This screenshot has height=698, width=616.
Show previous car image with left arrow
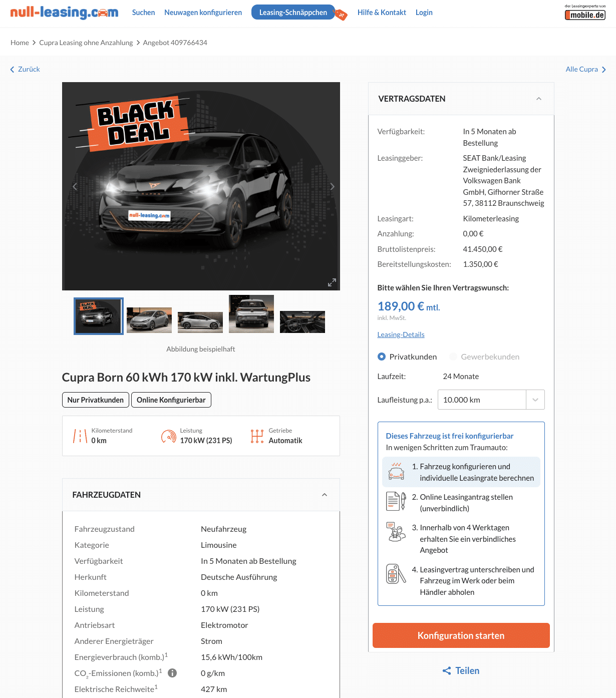point(75,186)
